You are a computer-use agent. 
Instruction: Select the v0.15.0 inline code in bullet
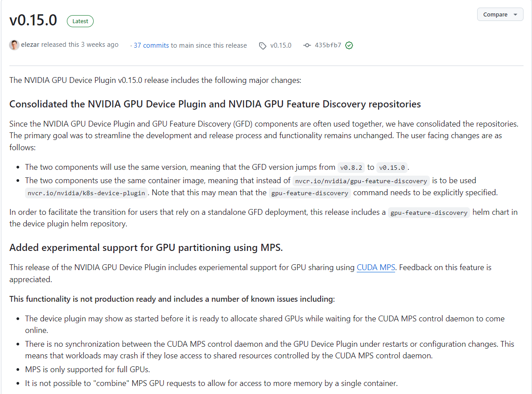pos(392,168)
